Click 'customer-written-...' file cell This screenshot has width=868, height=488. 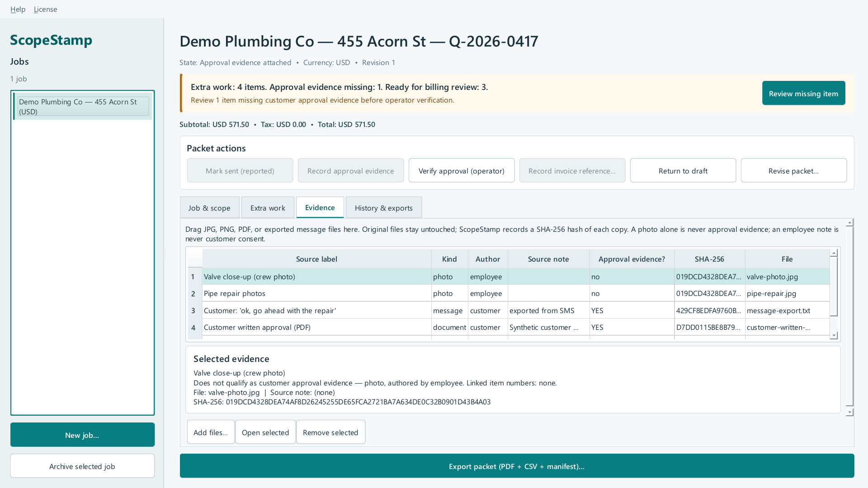pyautogui.click(x=787, y=327)
